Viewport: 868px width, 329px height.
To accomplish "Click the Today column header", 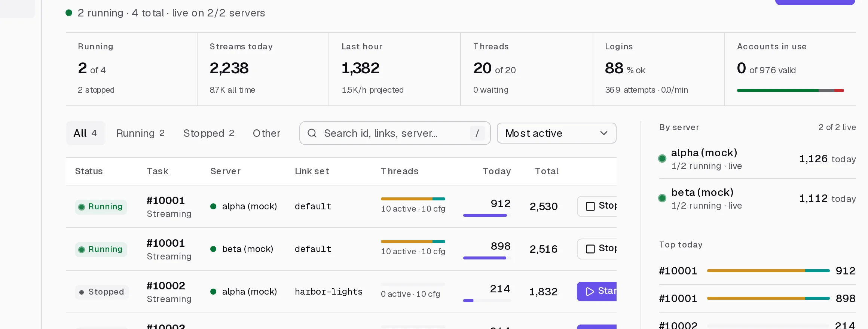I will [x=496, y=171].
